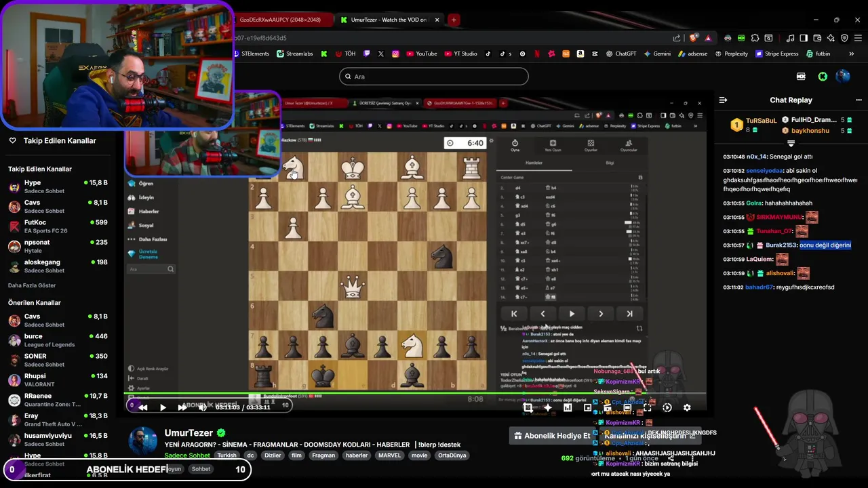Open the Stripe Express bookmark
The image size is (868, 488).
coord(776,54)
